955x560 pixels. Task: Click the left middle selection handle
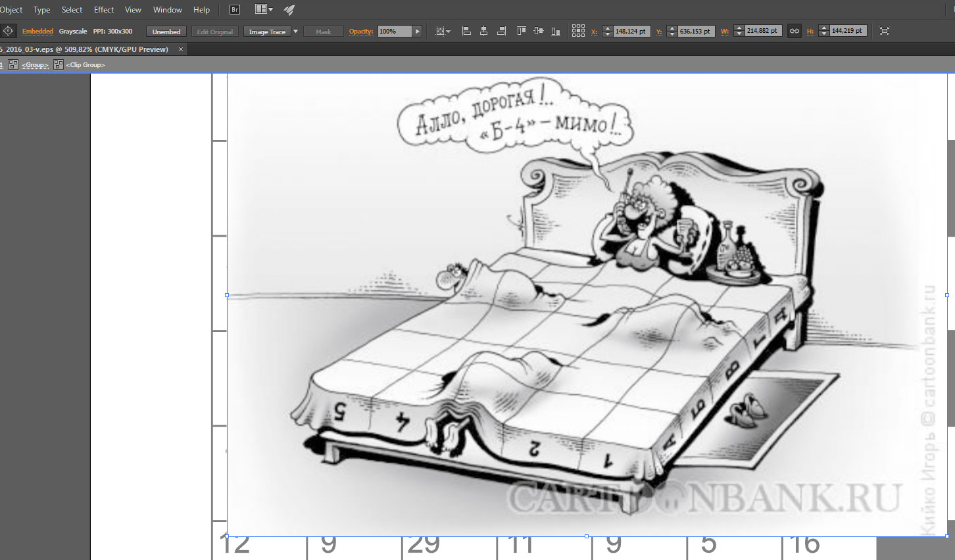[x=227, y=295]
